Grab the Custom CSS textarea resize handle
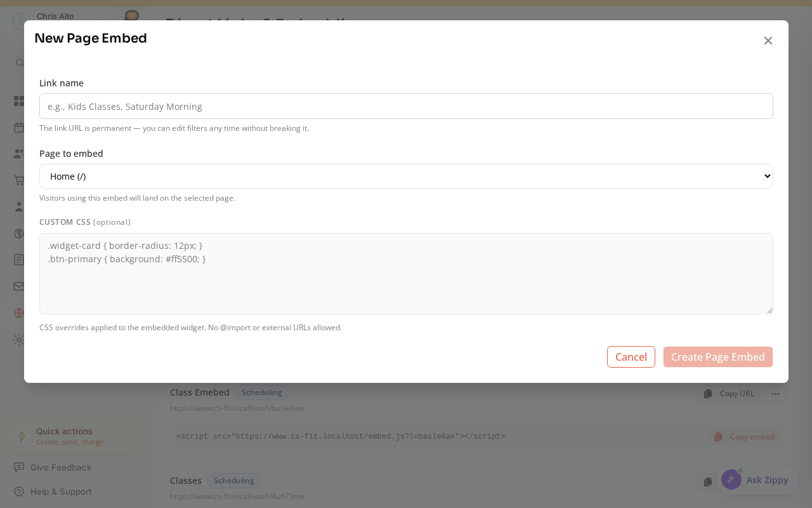The height and width of the screenshot is (508, 812). 769,311
